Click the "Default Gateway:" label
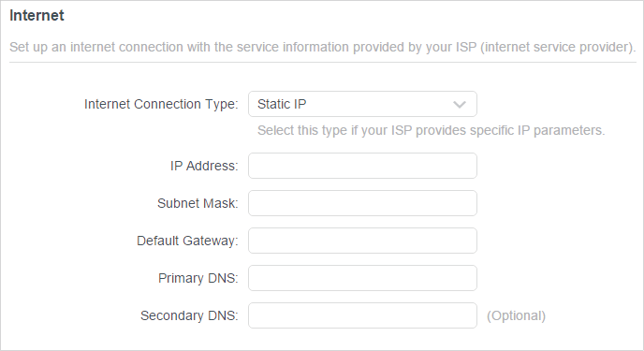 [x=187, y=241]
